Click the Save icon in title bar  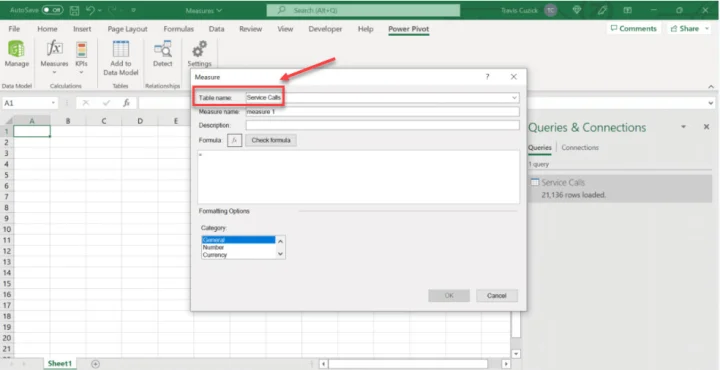(x=74, y=10)
